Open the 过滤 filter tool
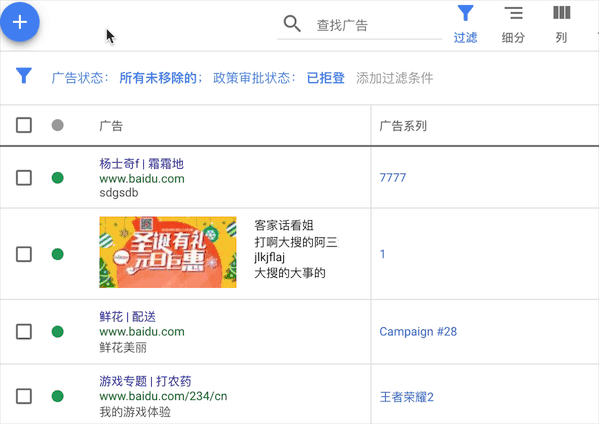 pos(465,24)
